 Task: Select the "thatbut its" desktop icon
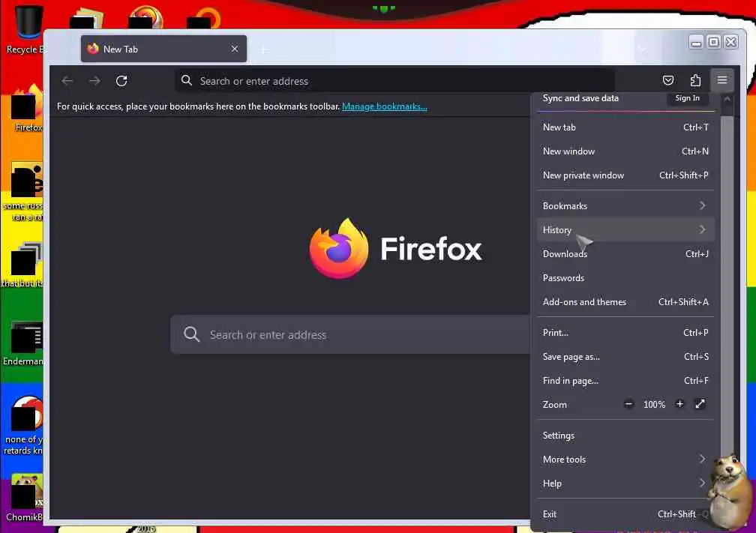click(x=24, y=265)
